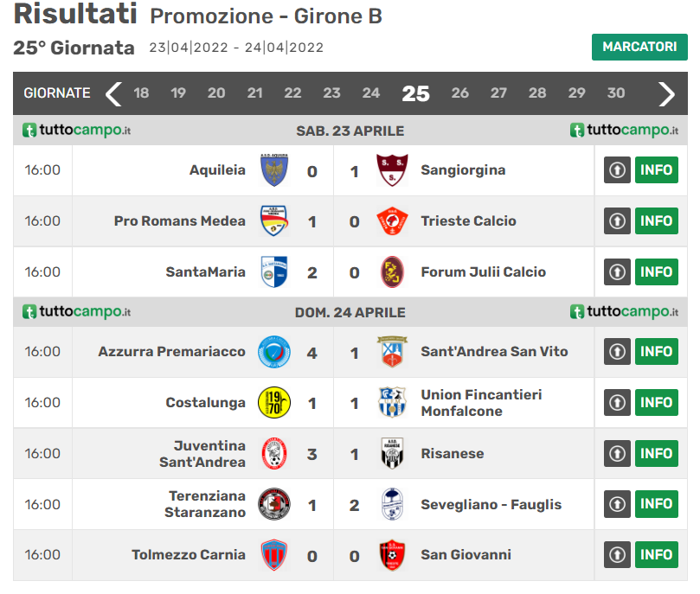Select giornata 24 tab
Viewport: 700px width, 594px height.
(x=371, y=93)
